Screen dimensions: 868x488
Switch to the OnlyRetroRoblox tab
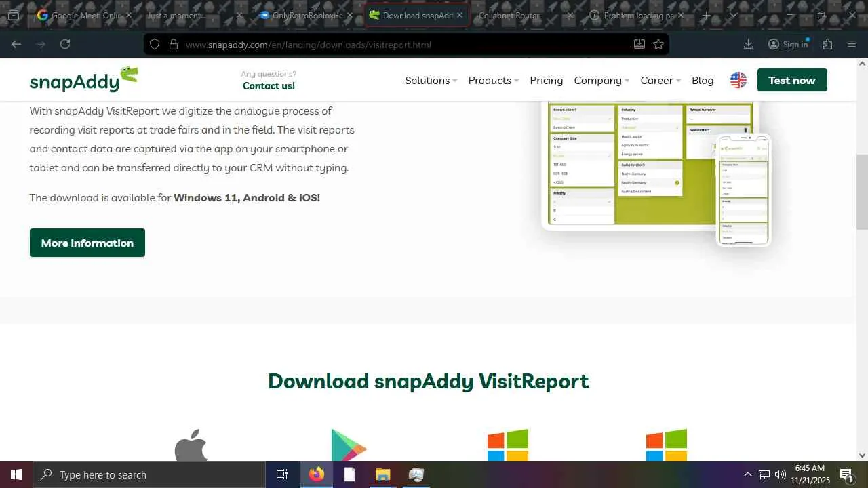[305, 15]
